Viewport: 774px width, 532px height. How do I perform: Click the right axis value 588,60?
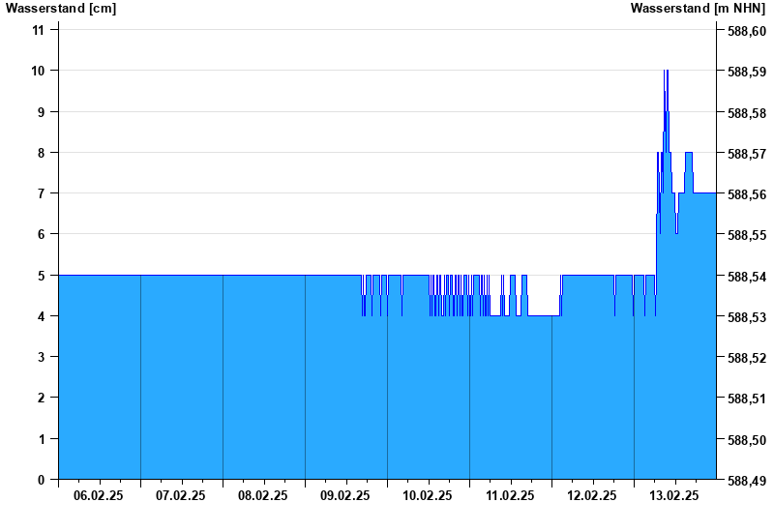click(746, 32)
